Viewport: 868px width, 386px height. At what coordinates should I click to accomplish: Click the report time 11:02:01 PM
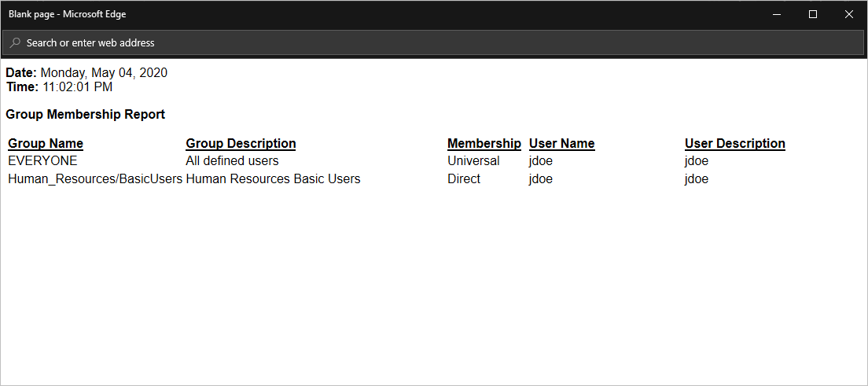[77, 86]
